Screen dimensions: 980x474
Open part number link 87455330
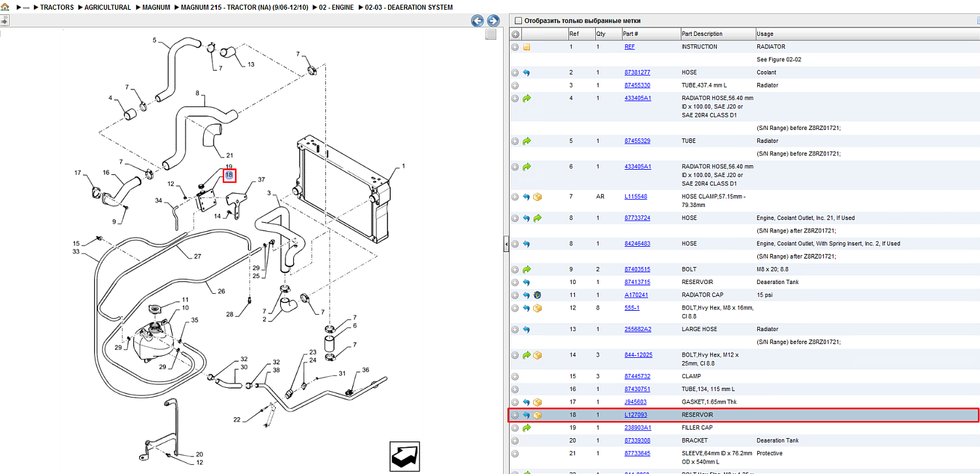[x=637, y=86]
